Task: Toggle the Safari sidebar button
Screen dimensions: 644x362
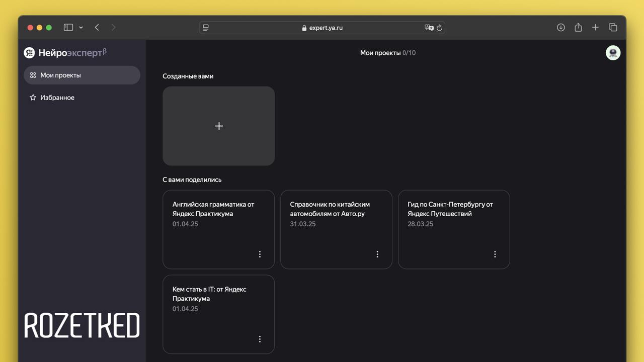Action: point(68,28)
